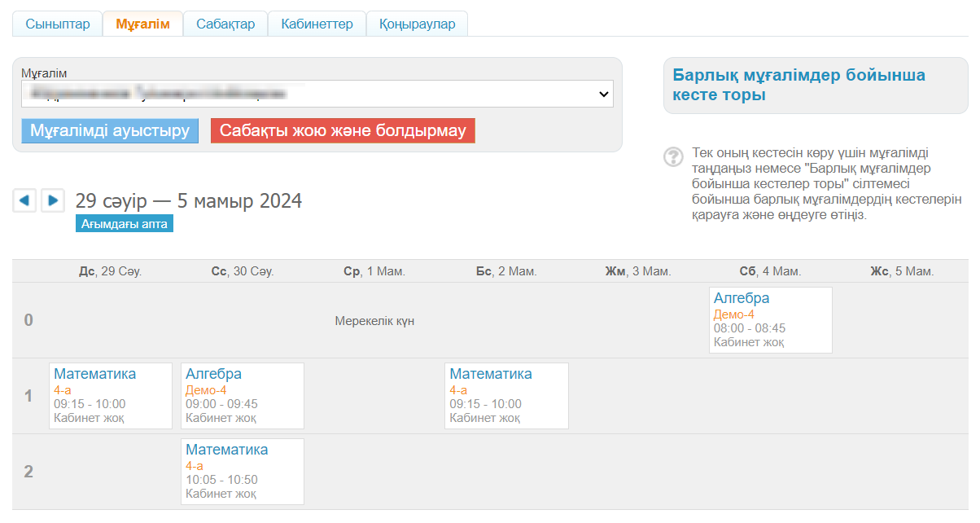Viewport: 980px width, 523px height.
Task: Go to next week with right arrow
Action: [x=53, y=200]
